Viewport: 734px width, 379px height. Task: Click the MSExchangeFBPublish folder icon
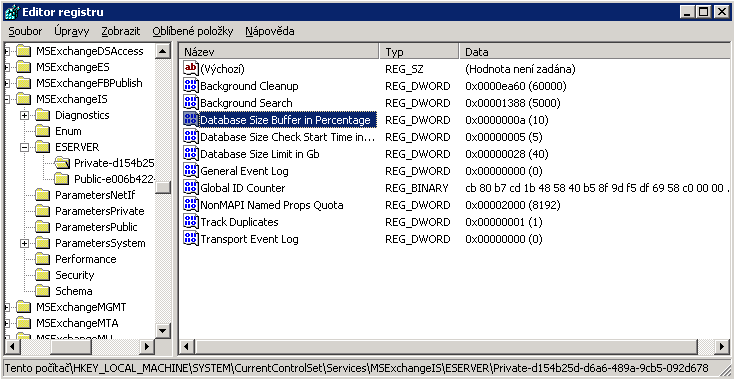click(23, 83)
